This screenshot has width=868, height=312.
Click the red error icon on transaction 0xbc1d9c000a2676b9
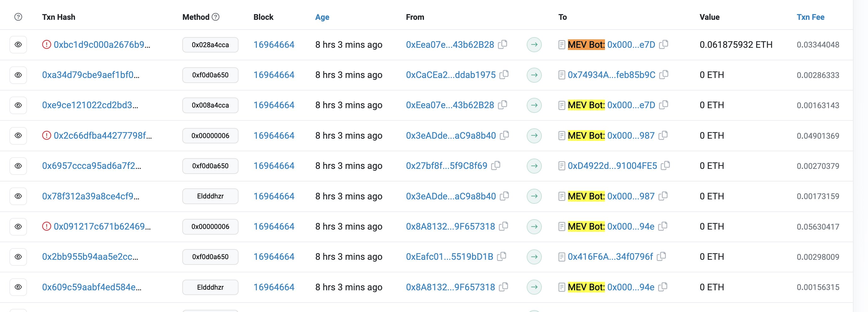[x=47, y=44]
